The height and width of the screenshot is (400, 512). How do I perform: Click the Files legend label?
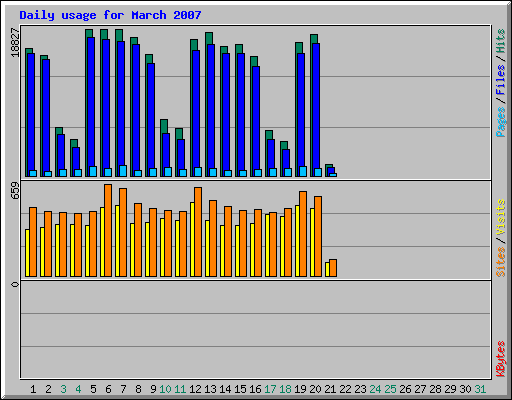(500, 80)
